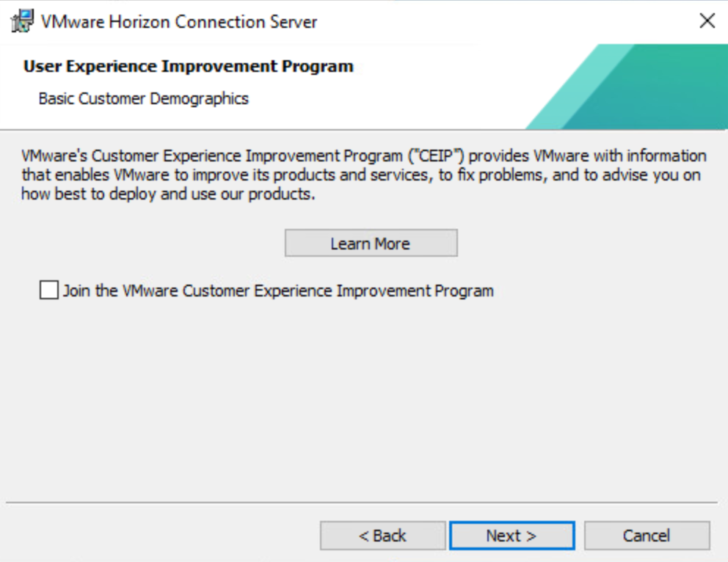Enable the Join CEIP checkbox
This screenshot has height=562, width=728.
(x=49, y=291)
